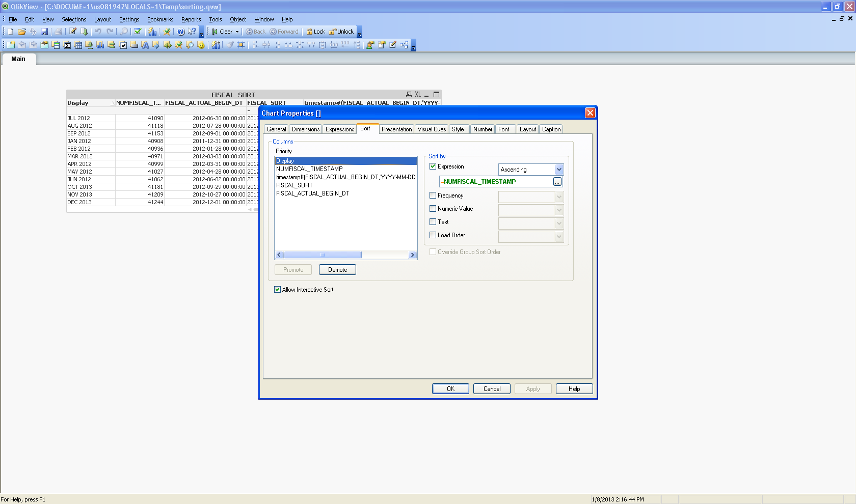This screenshot has width=856, height=504.
Task: Open the expression editor ellipsis button
Action: [x=557, y=182]
